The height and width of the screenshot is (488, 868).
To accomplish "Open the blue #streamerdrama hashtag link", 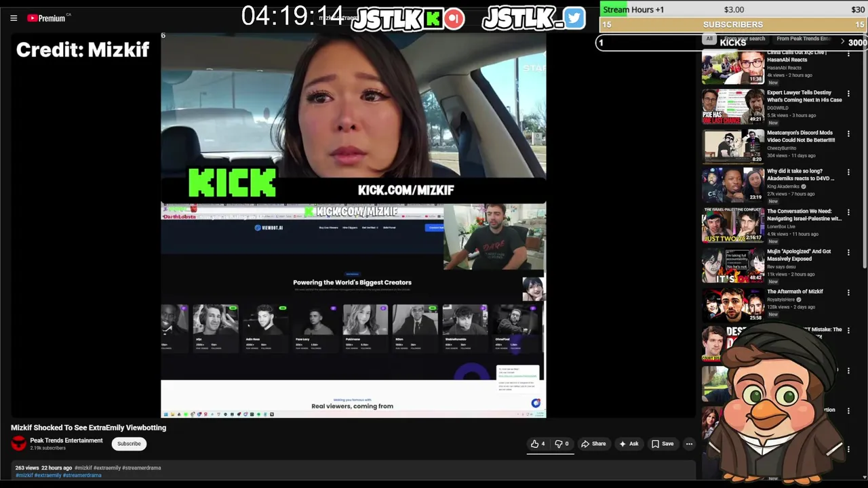I will [82, 475].
